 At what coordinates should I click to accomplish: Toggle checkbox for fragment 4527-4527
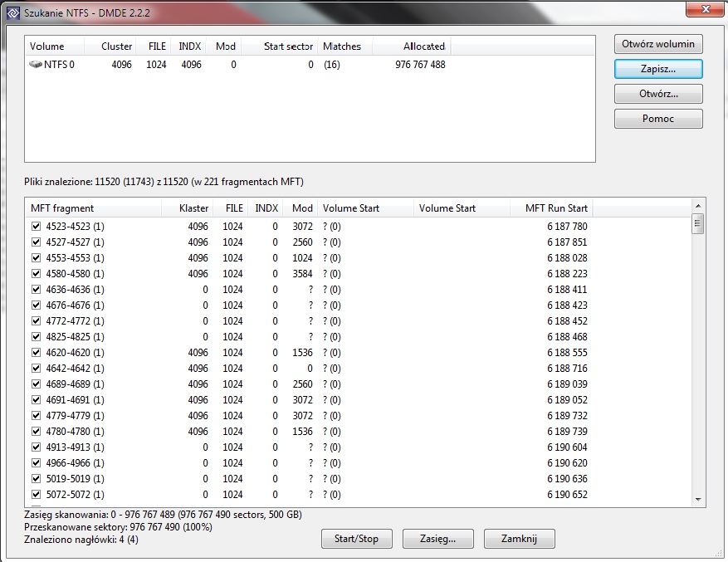pyautogui.click(x=36, y=242)
